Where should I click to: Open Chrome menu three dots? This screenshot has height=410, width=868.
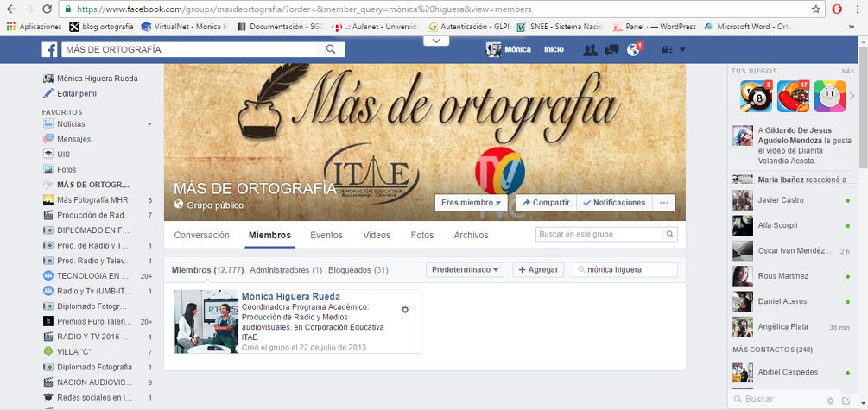(858, 9)
